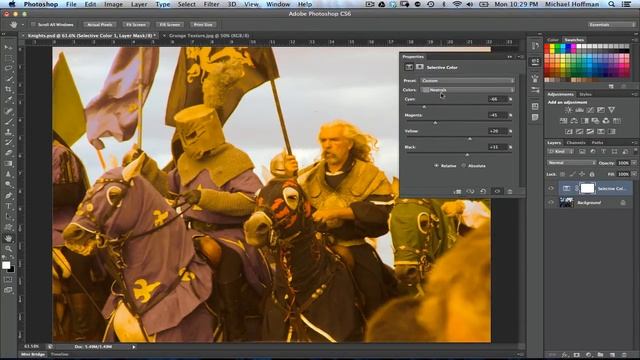Open the Mini Bridge tab at bottom
Viewport: 640px width, 360px height.
point(33,354)
